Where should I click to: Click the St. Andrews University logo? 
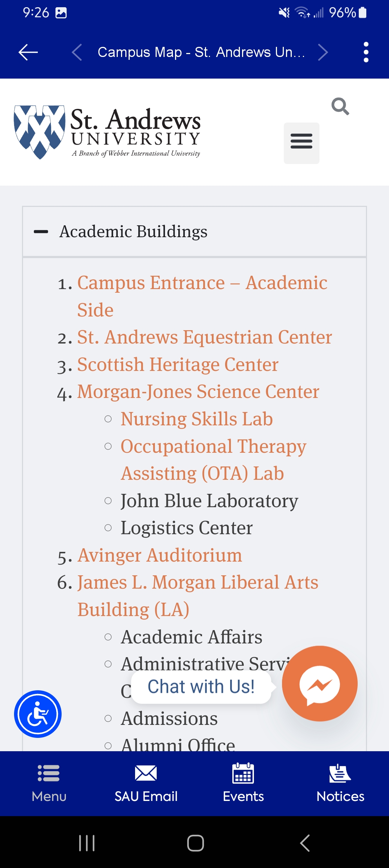(x=107, y=132)
